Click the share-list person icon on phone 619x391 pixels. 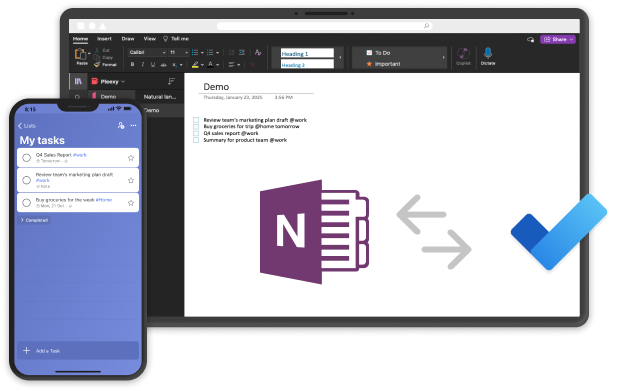click(121, 126)
